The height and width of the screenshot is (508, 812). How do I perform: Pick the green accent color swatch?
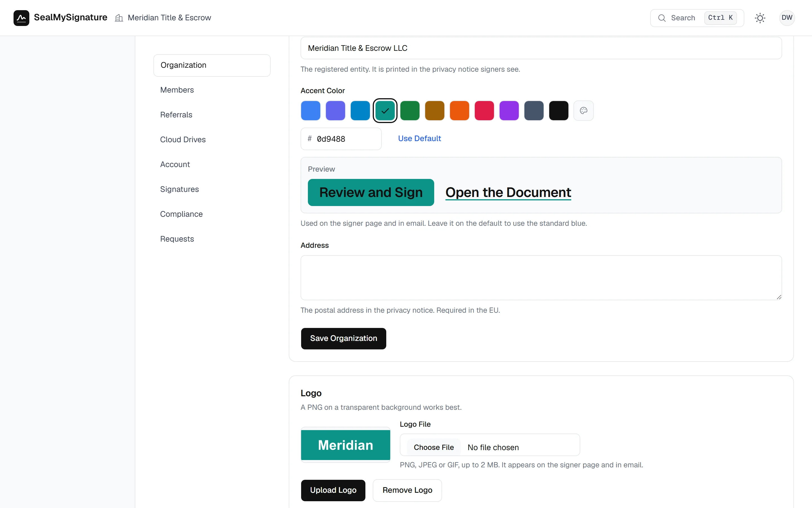pos(410,111)
